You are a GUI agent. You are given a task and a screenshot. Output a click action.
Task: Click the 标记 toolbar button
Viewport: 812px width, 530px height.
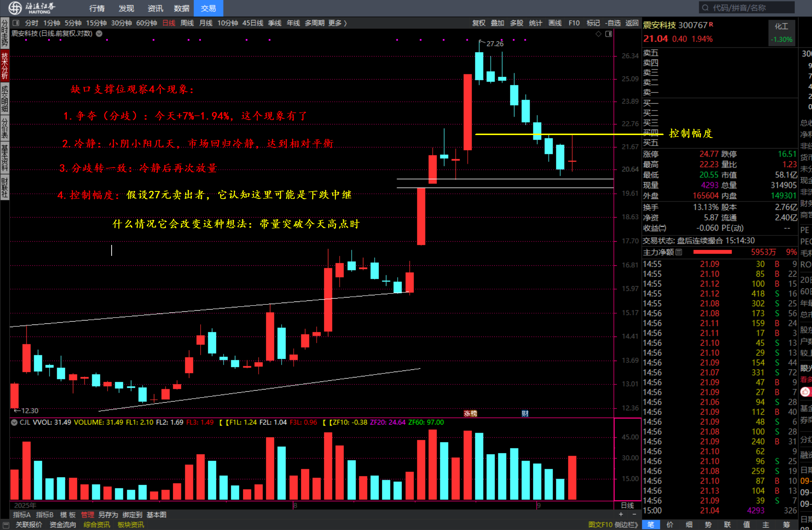pos(593,23)
